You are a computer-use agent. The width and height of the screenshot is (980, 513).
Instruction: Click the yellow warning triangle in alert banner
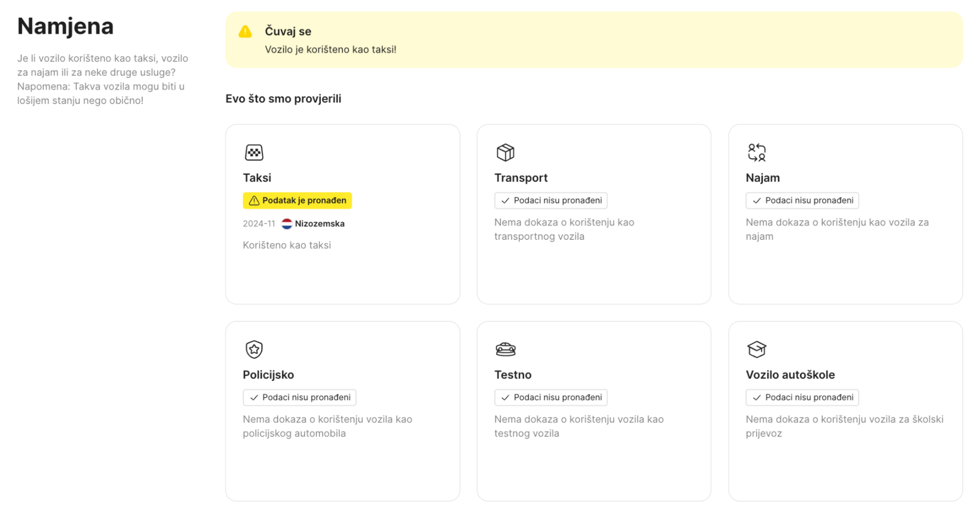[245, 32]
